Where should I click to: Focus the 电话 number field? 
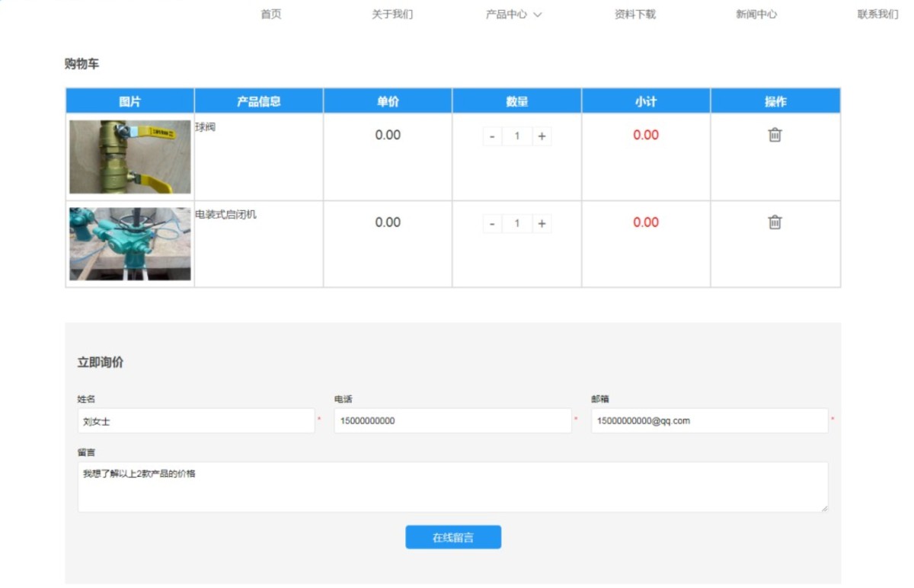click(452, 420)
